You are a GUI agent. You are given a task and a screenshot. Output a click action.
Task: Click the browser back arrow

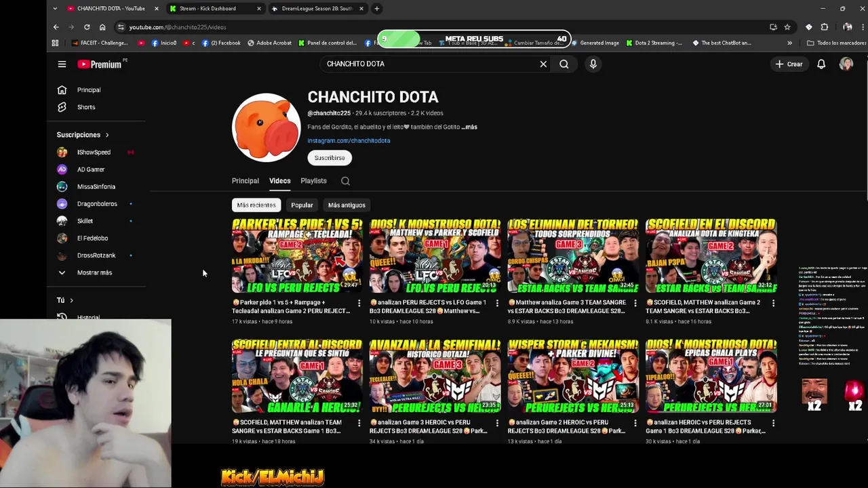pyautogui.click(x=56, y=27)
